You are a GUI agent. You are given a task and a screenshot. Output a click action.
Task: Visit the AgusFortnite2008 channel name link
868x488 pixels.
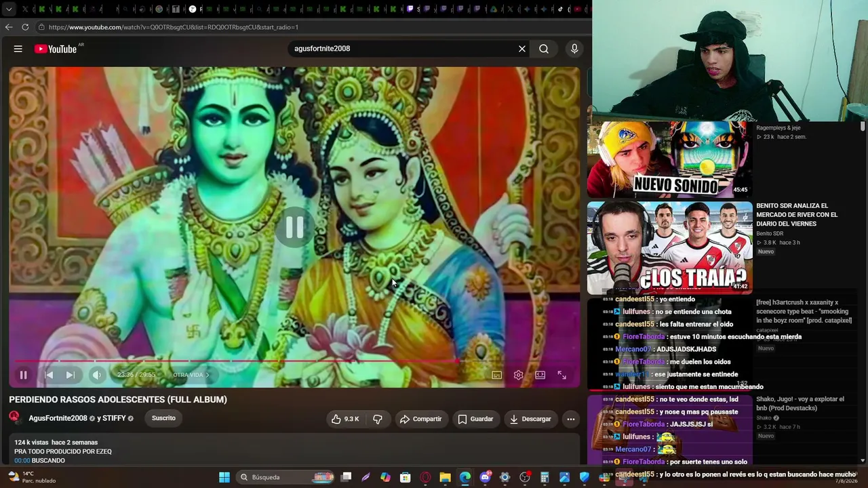click(58, 418)
